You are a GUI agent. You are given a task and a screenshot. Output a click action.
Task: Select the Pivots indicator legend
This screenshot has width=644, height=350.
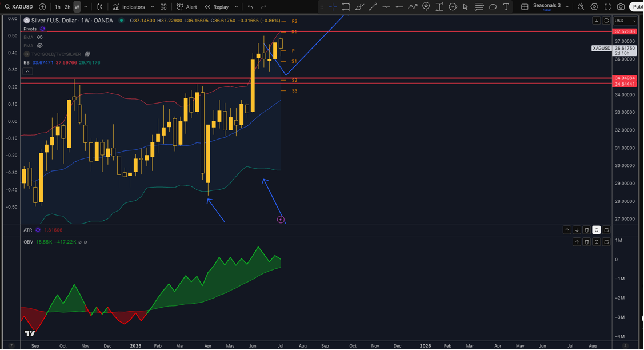[30, 29]
